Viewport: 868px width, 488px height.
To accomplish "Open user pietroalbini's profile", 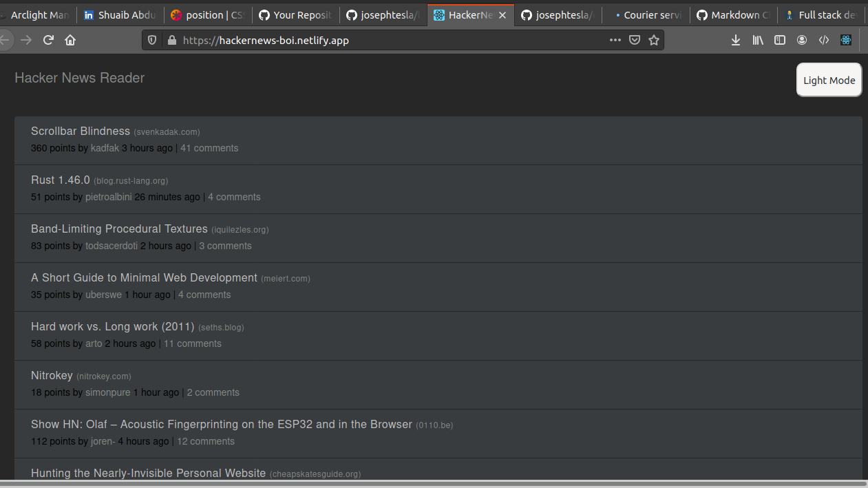I will (x=109, y=197).
